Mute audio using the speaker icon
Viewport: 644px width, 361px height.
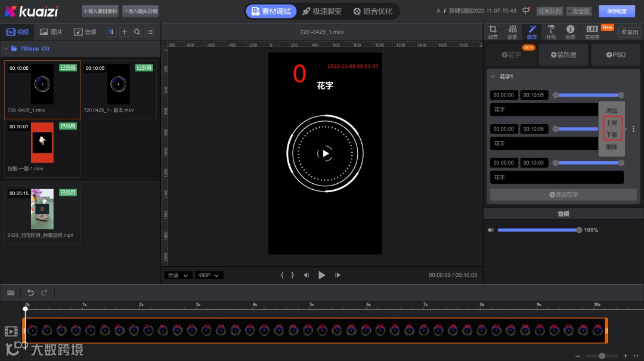(x=491, y=230)
